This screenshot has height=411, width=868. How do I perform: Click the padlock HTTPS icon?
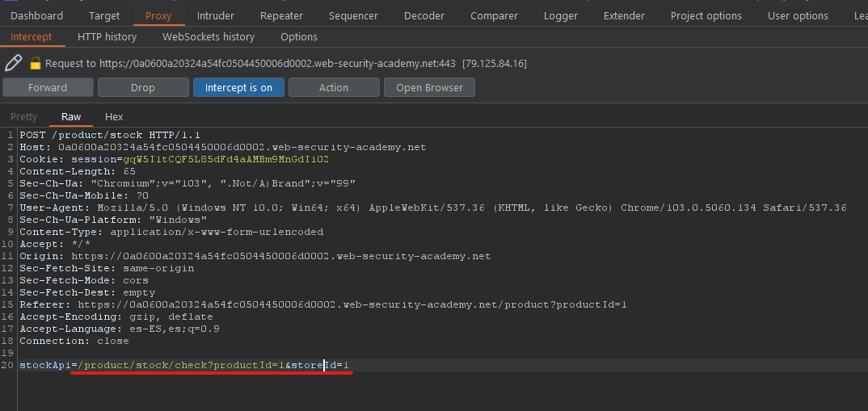[35, 63]
